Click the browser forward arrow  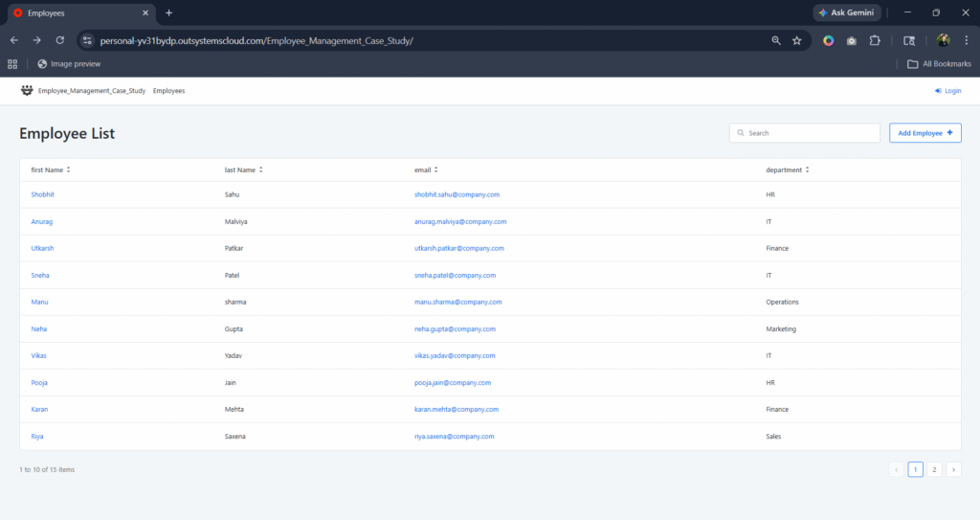pyautogui.click(x=37, y=40)
